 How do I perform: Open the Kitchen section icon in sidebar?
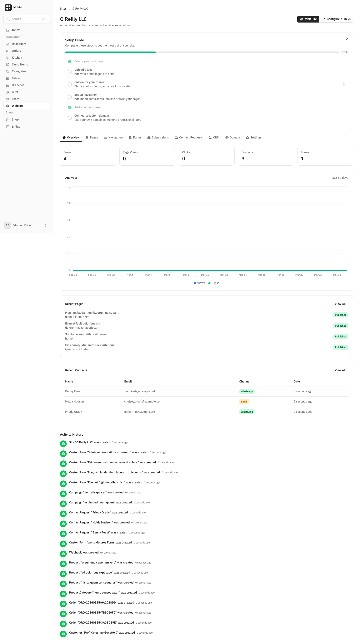point(8,58)
